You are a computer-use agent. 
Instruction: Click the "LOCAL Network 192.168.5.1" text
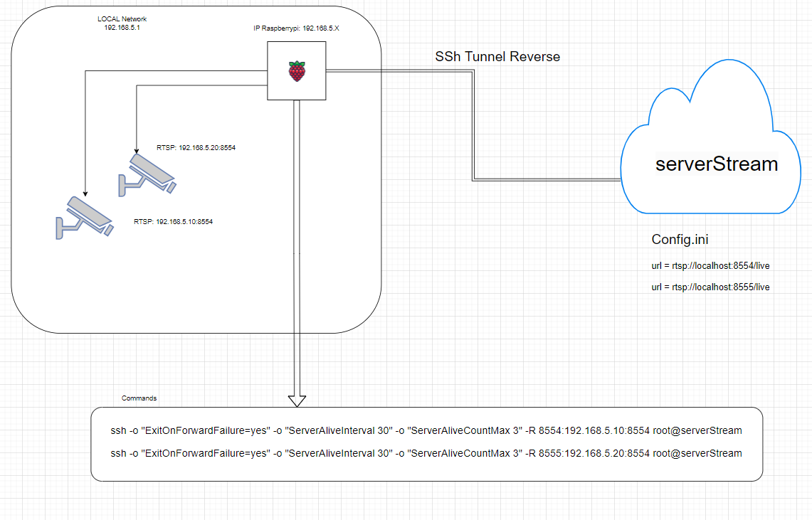[x=123, y=22]
